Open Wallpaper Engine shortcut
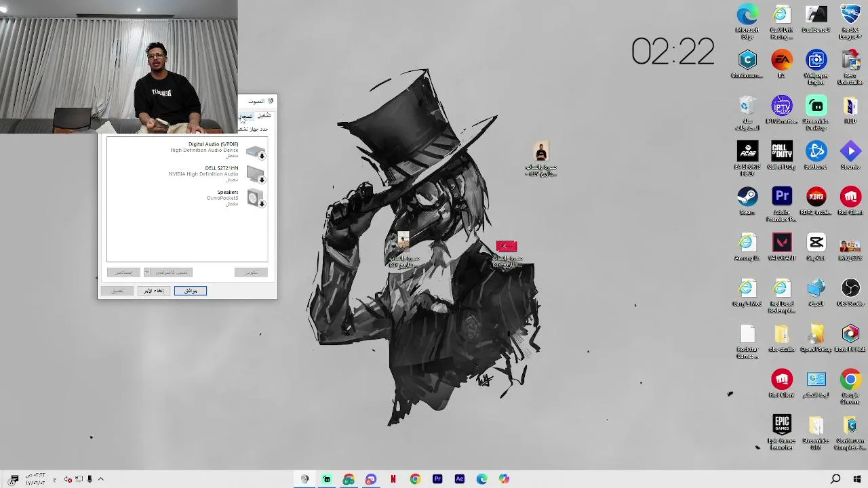This screenshot has height=488, width=868. (816, 67)
